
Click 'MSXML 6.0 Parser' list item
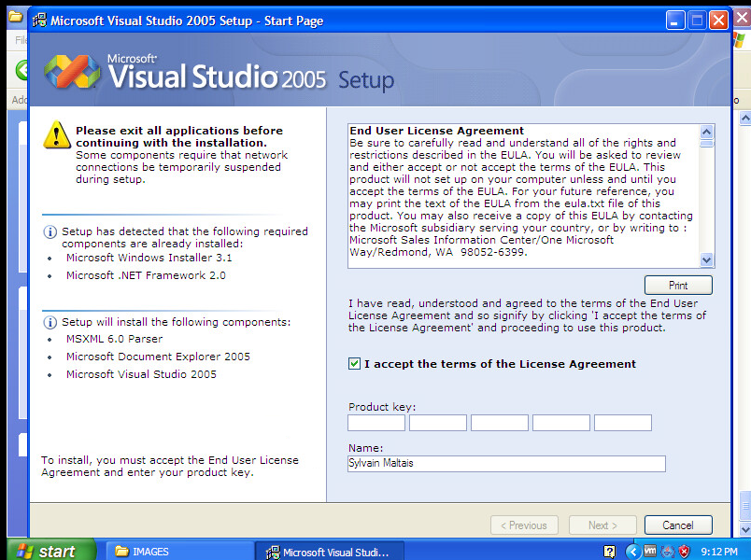[x=115, y=339]
